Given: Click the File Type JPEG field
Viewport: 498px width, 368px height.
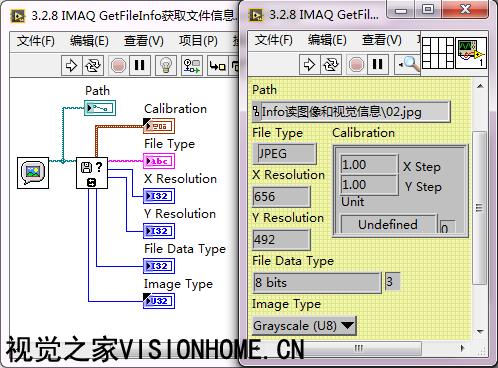Looking at the screenshot, I should click(x=284, y=154).
